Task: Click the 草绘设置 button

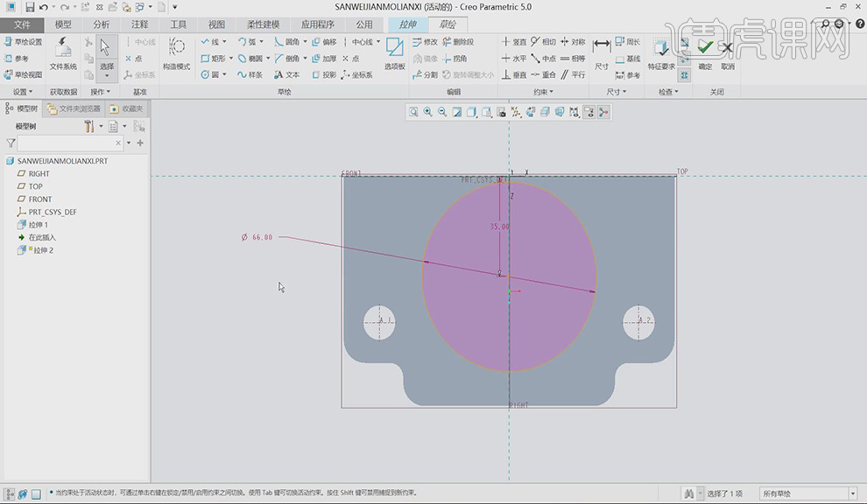Action: (23, 42)
